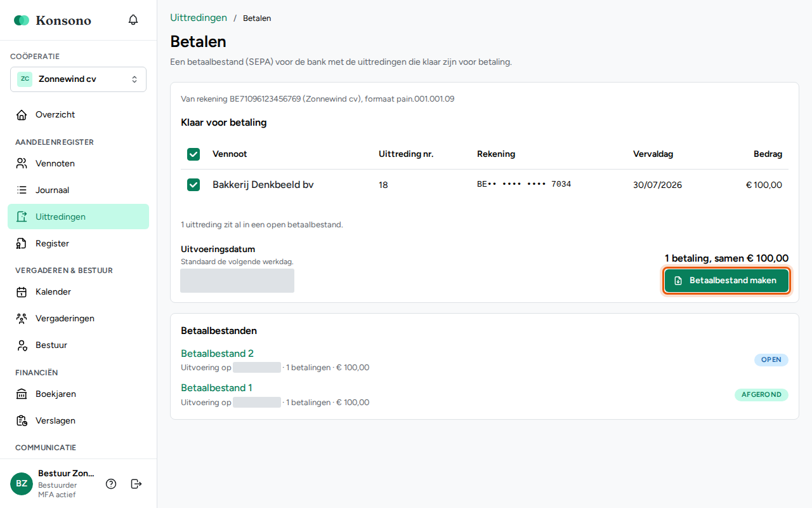The height and width of the screenshot is (508, 812).
Task: Open the Journaal menu item
Action: (x=78, y=190)
